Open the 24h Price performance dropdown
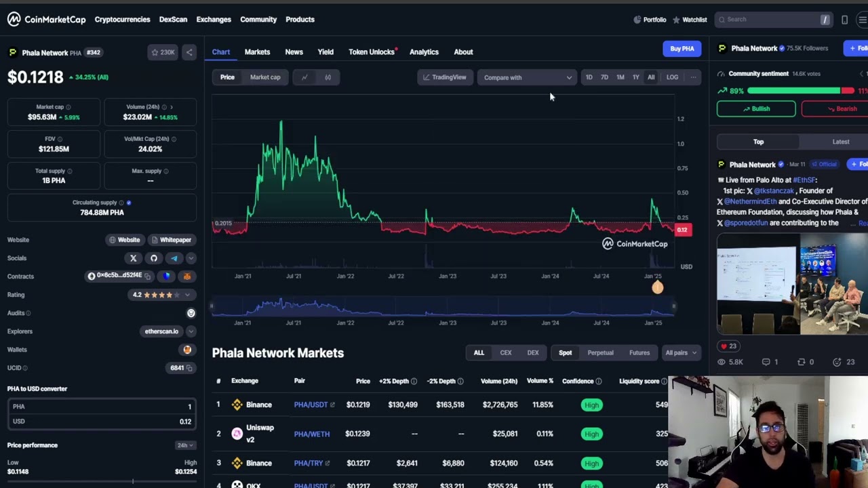Screen dimensions: 868x488 coord(185,445)
